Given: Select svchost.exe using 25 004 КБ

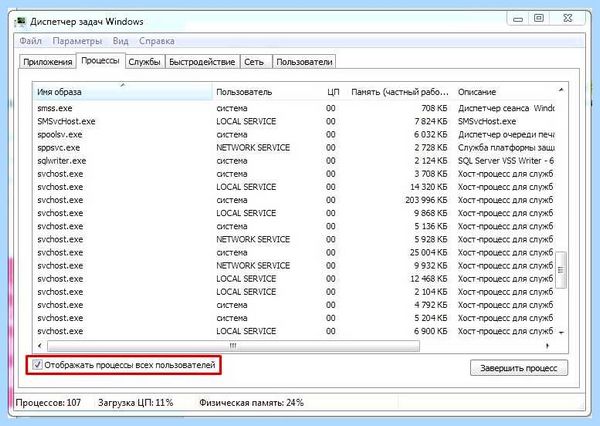Looking at the screenshot, I should [x=295, y=253].
